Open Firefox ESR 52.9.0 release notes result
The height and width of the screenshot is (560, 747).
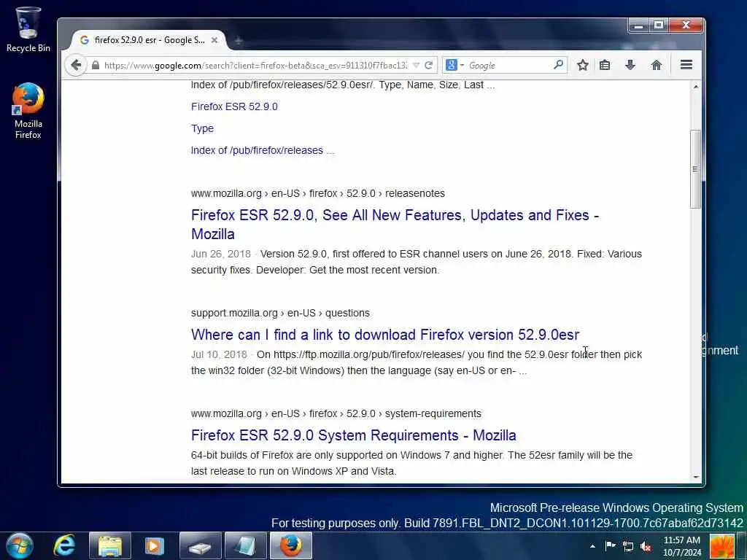pyautogui.click(x=395, y=225)
